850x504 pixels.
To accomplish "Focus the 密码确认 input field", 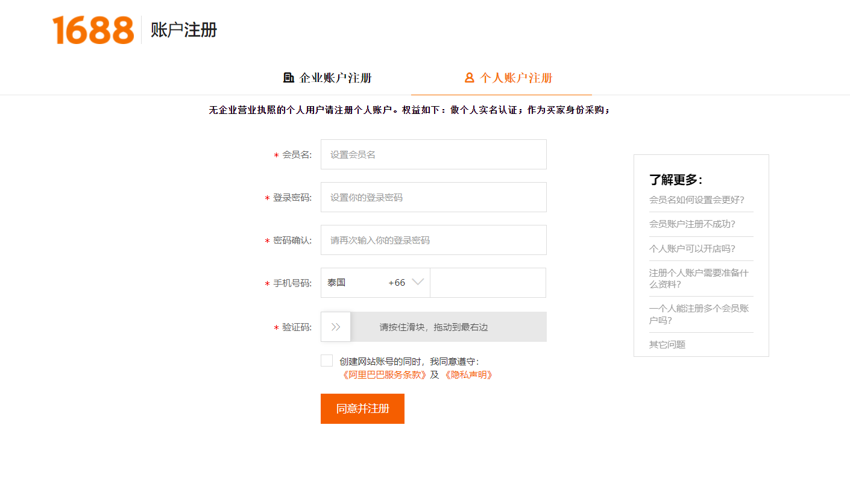I will coord(433,240).
